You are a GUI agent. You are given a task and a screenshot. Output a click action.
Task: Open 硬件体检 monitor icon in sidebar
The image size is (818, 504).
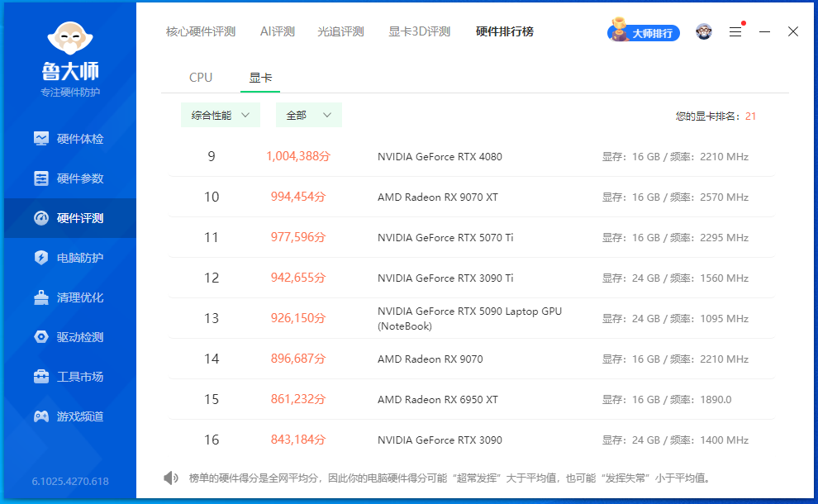tap(41, 139)
